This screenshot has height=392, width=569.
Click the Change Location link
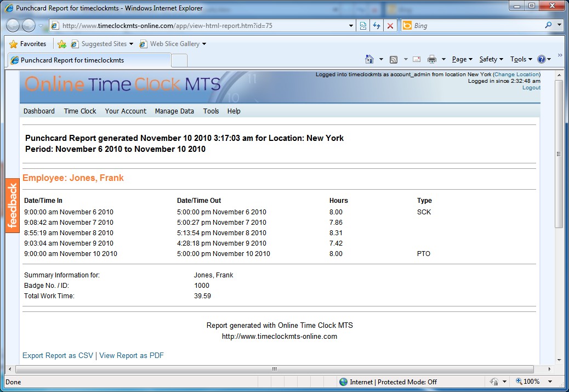pyautogui.click(x=517, y=75)
